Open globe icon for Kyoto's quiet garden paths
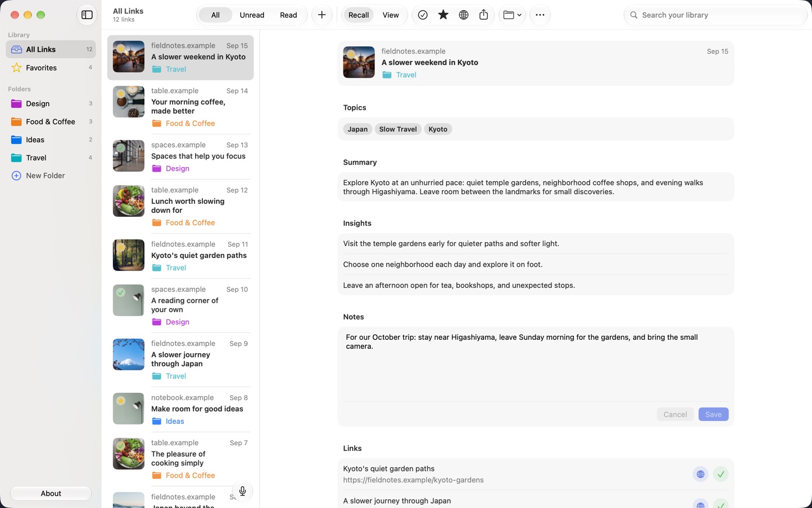 tap(700, 474)
